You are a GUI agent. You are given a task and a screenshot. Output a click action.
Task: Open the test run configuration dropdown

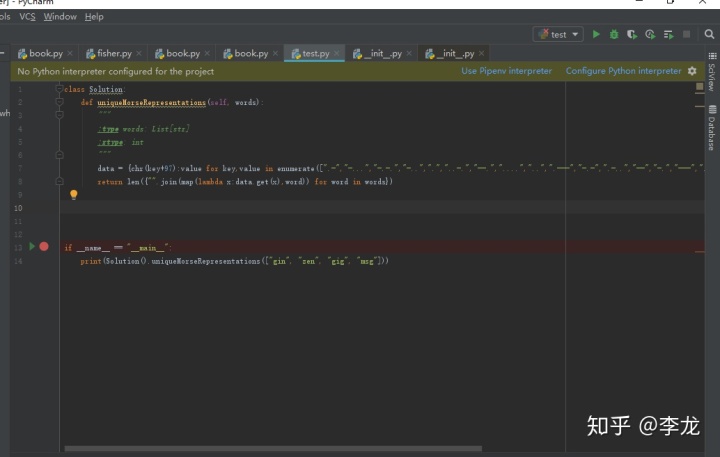[x=558, y=34]
